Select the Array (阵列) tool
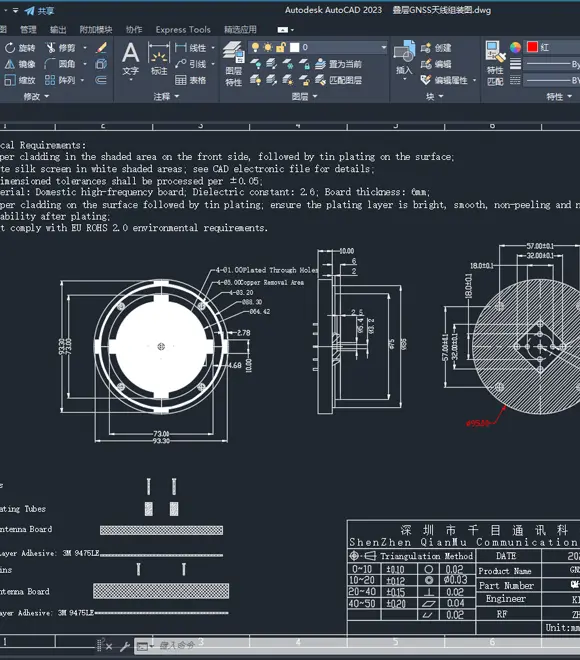 60,80
